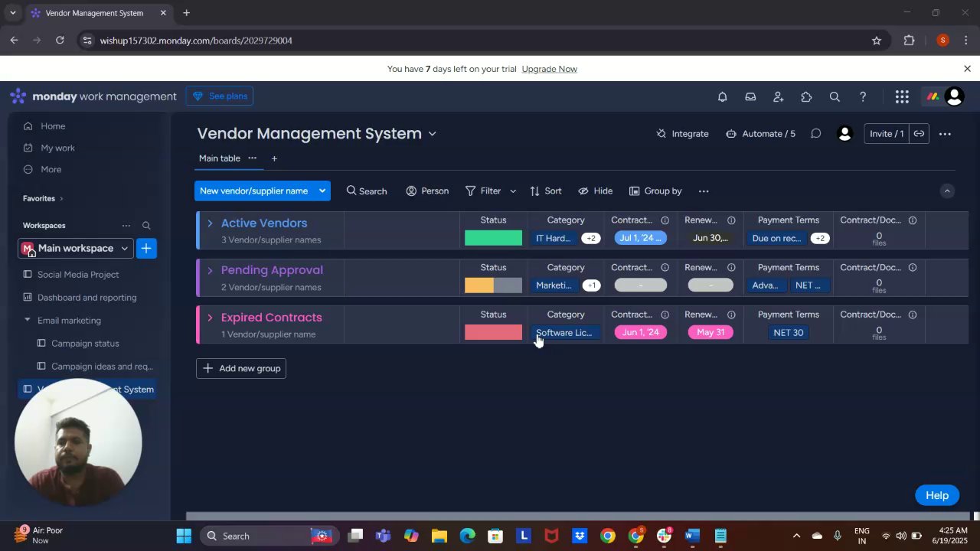980x551 pixels.
Task: Open More in the sidebar
Action: tap(51, 169)
